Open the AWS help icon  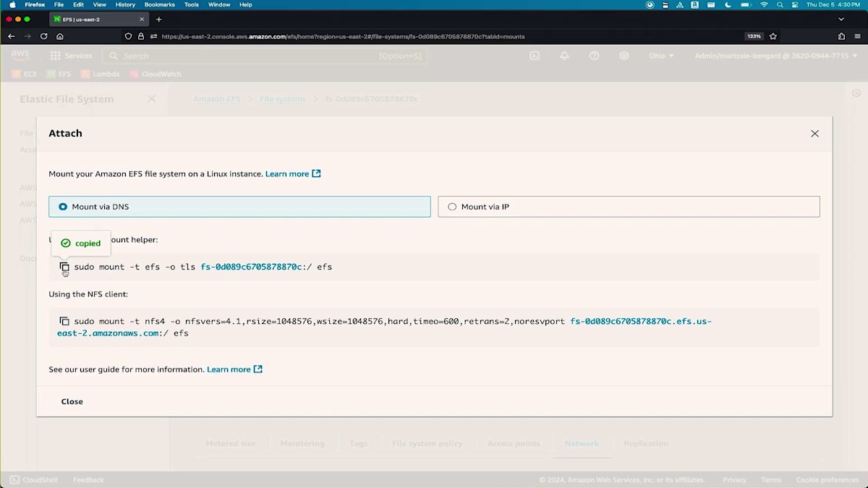click(x=594, y=56)
